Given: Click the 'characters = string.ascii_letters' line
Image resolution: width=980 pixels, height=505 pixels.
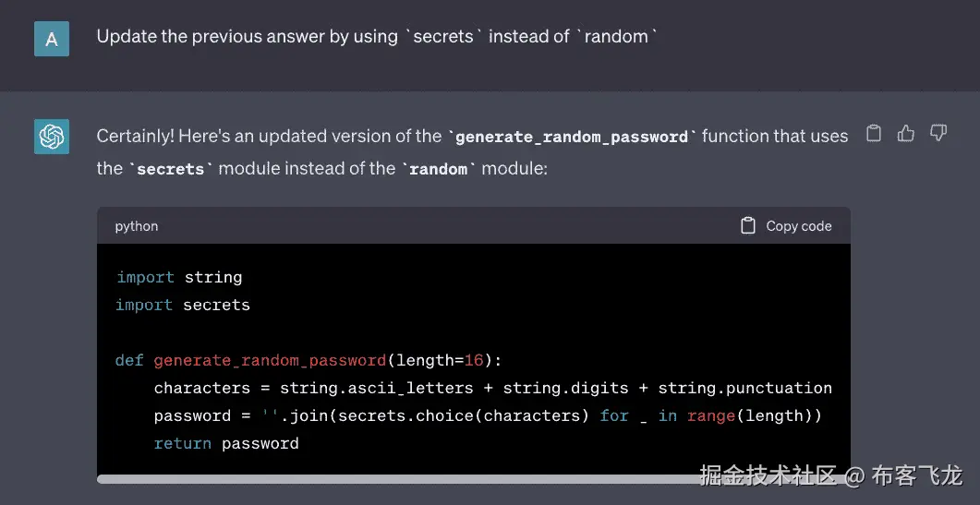Looking at the screenshot, I should (314, 388).
